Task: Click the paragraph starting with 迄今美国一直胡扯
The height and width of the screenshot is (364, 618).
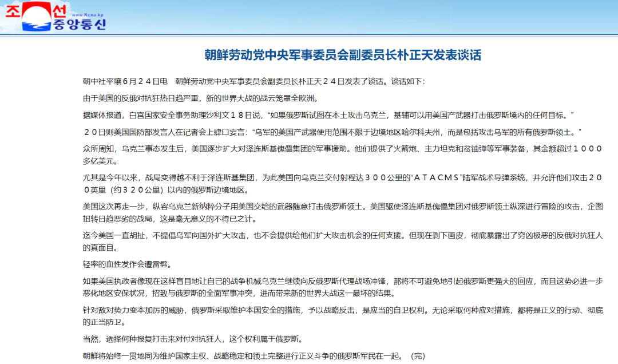Action: [342, 242]
